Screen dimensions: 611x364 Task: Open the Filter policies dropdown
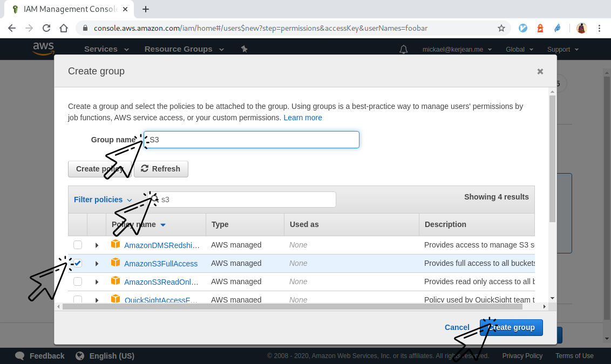click(x=103, y=200)
